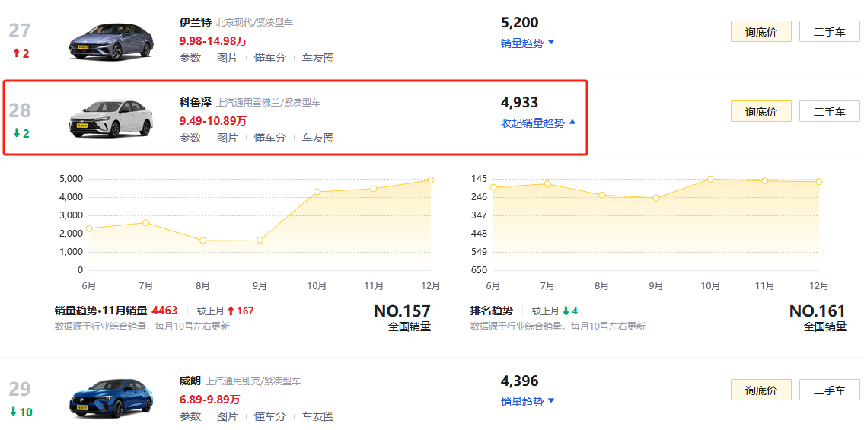This screenshot has height=430, width=864.
Task: Click rank number 27
Action: pos(19,30)
